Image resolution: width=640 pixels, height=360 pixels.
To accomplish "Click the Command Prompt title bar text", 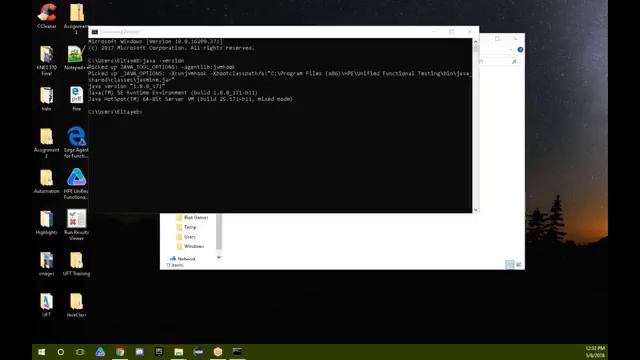I will [121, 32].
